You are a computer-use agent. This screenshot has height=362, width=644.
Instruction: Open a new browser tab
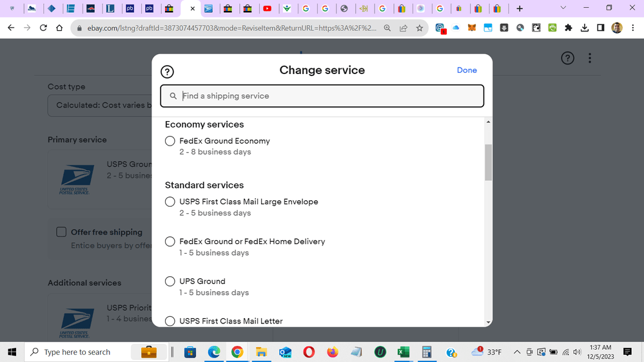520,8
